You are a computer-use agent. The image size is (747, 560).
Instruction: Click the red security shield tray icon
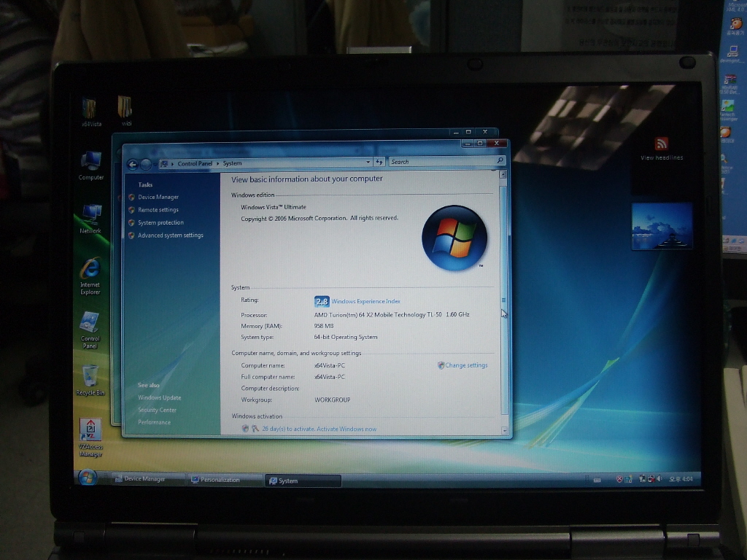(x=619, y=479)
